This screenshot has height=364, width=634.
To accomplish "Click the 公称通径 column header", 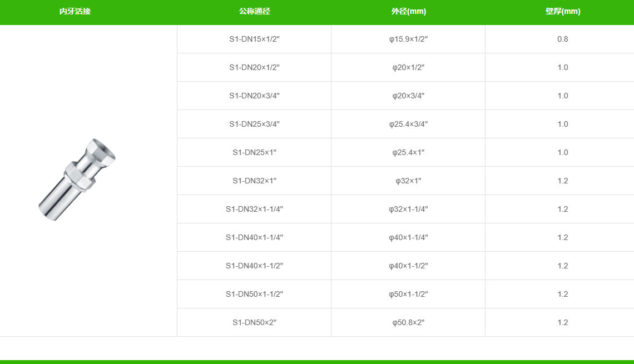I will click(254, 12).
